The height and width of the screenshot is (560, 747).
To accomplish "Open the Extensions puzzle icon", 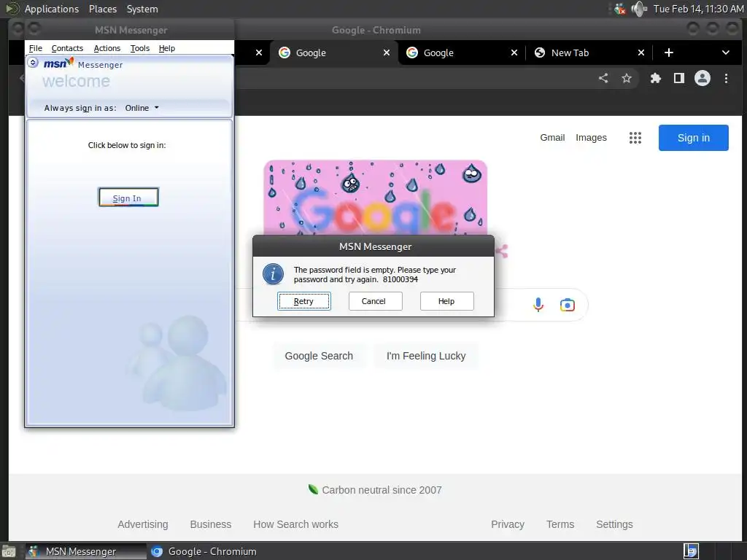I will pyautogui.click(x=656, y=78).
